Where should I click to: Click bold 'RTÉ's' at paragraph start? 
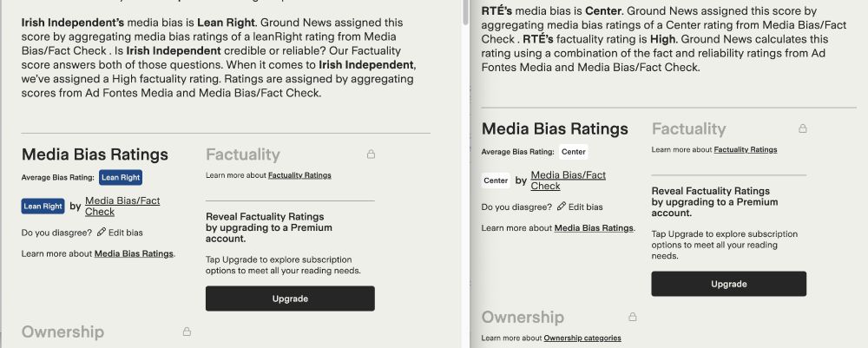497,10
